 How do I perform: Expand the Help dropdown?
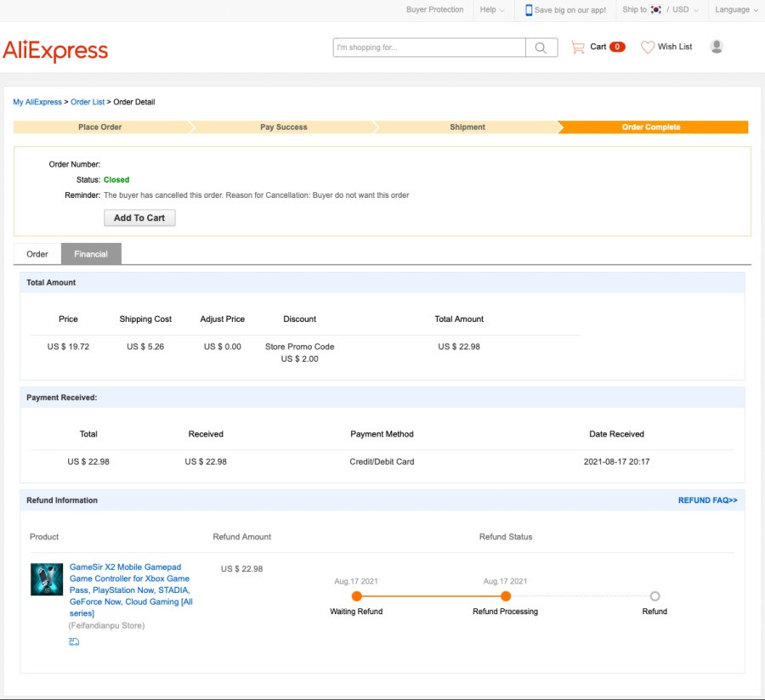(x=492, y=9)
